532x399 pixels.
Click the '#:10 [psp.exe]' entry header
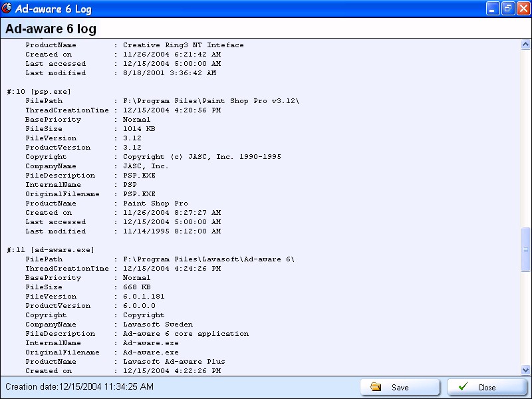click(x=39, y=92)
